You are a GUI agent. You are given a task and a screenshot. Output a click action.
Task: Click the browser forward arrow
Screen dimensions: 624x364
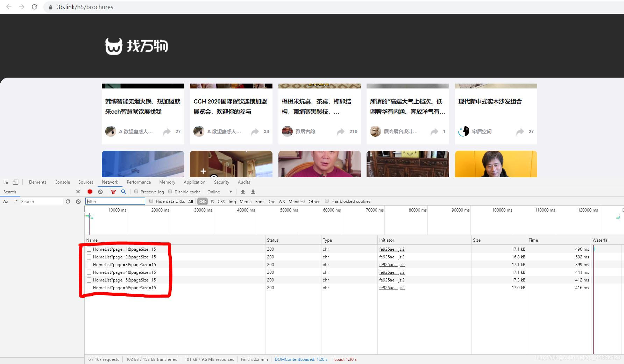[x=22, y=7]
